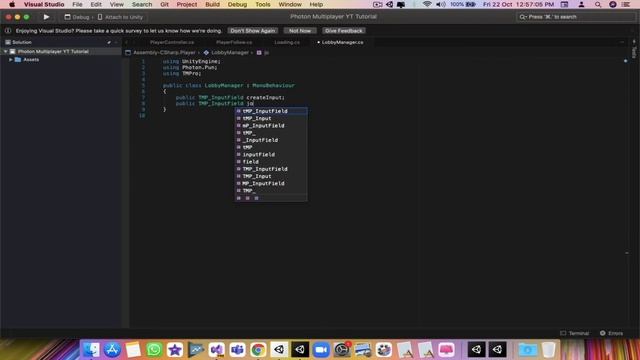This screenshot has width=640, height=360.
Task: Open Finder from the Dock
Action: [x=91, y=350]
